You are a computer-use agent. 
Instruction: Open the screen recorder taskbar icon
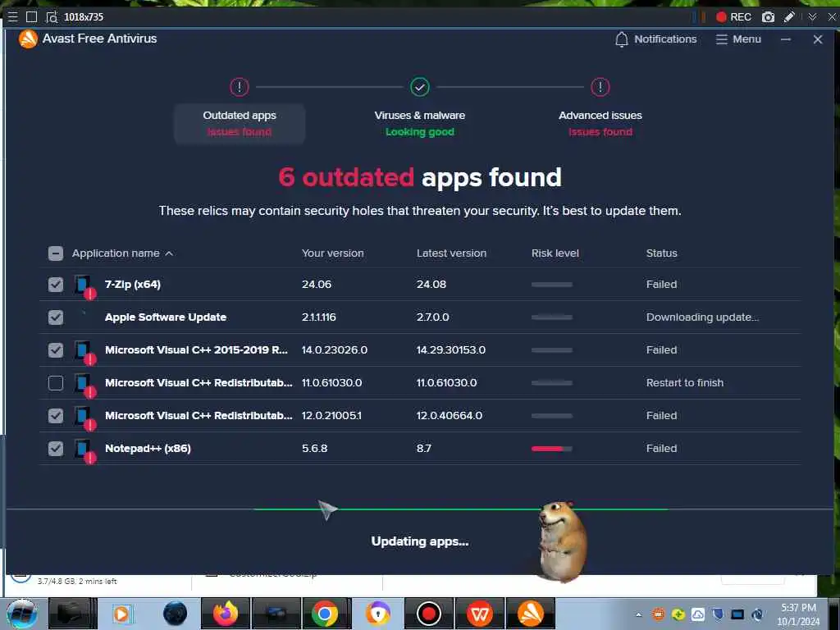pyautogui.click(x=428, y=614)
